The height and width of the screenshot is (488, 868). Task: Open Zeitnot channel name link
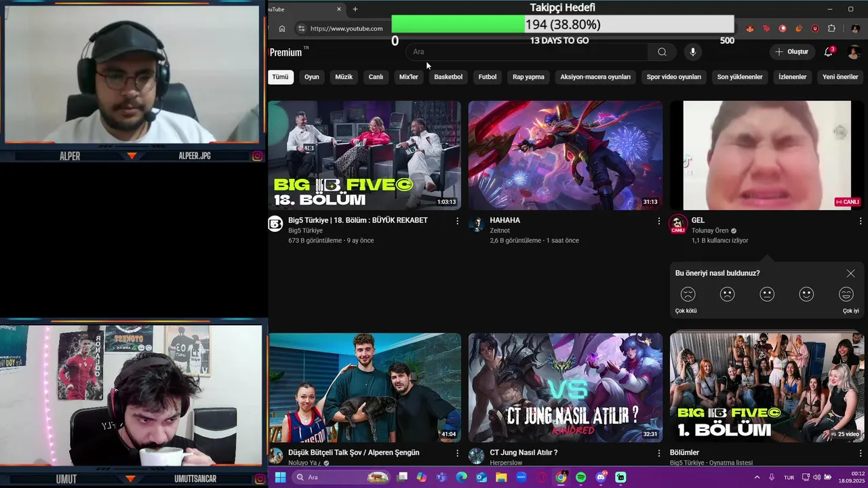tap(500, 230)
